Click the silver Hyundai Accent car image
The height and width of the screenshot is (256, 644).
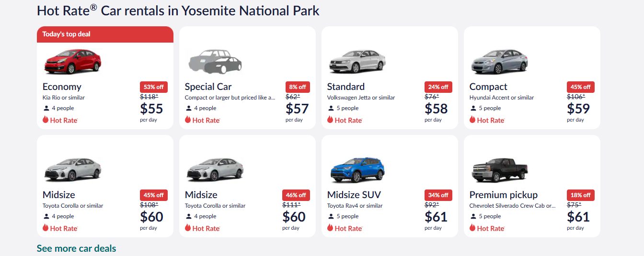[x=500, y=62]
